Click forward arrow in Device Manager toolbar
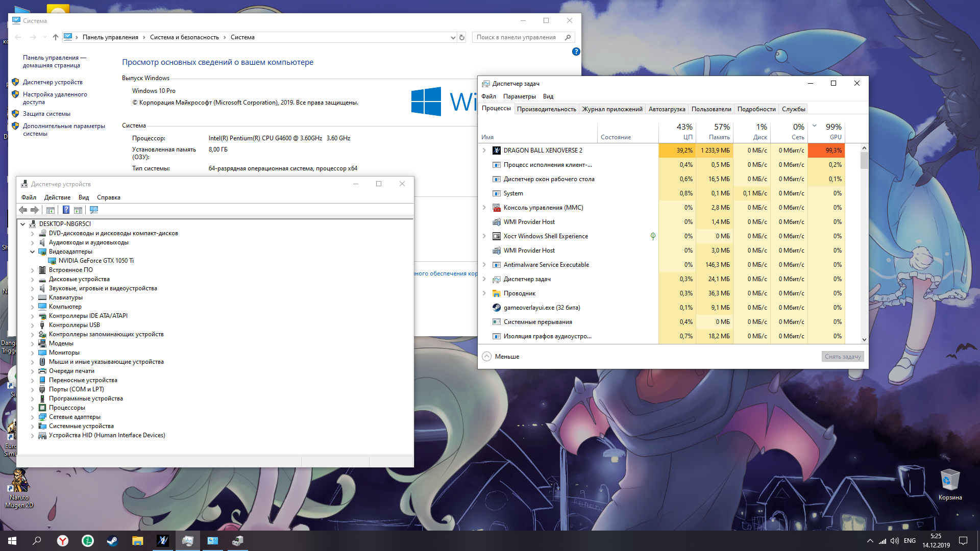This screenshot has height=551, width=980. (35, 210)
